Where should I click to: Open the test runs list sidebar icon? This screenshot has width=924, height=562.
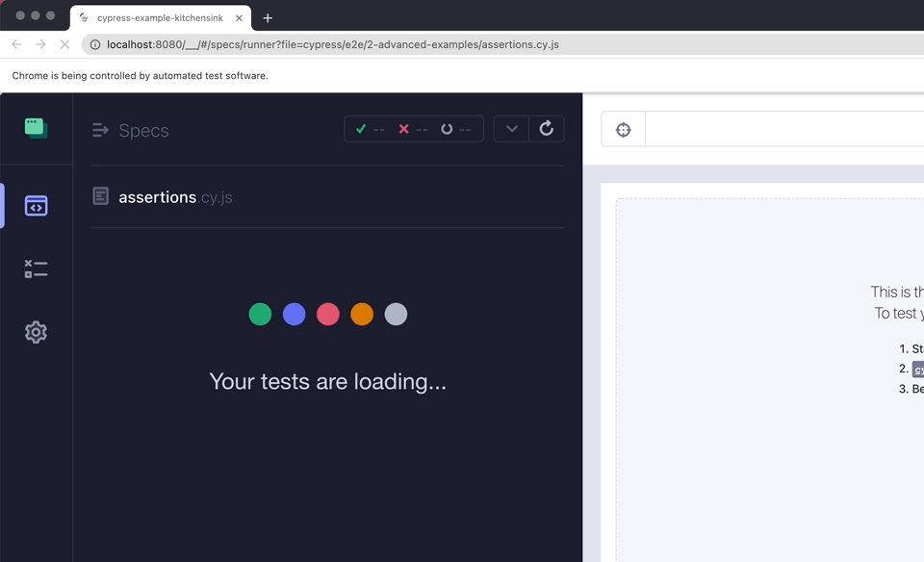click(x=36, y=269)
